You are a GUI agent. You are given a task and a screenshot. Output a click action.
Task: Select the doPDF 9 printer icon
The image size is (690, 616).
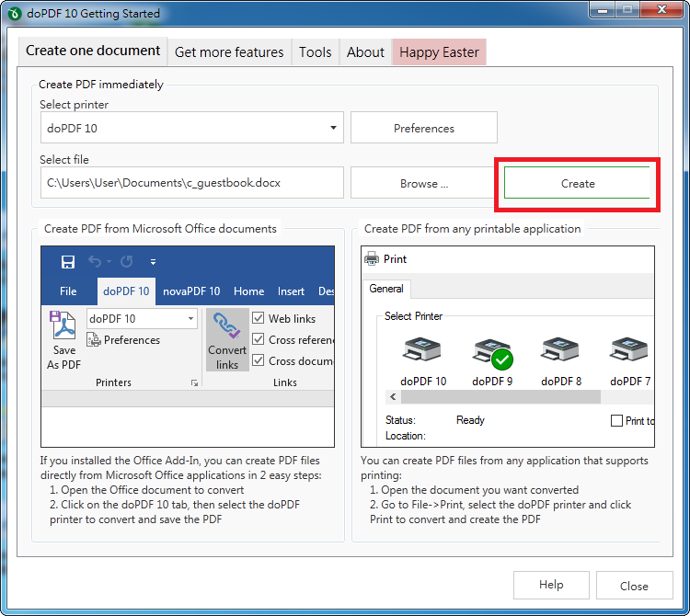tap(492, 353)
